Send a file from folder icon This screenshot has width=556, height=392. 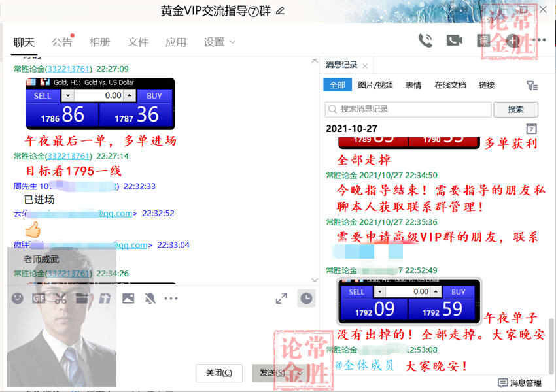(82, 299)
